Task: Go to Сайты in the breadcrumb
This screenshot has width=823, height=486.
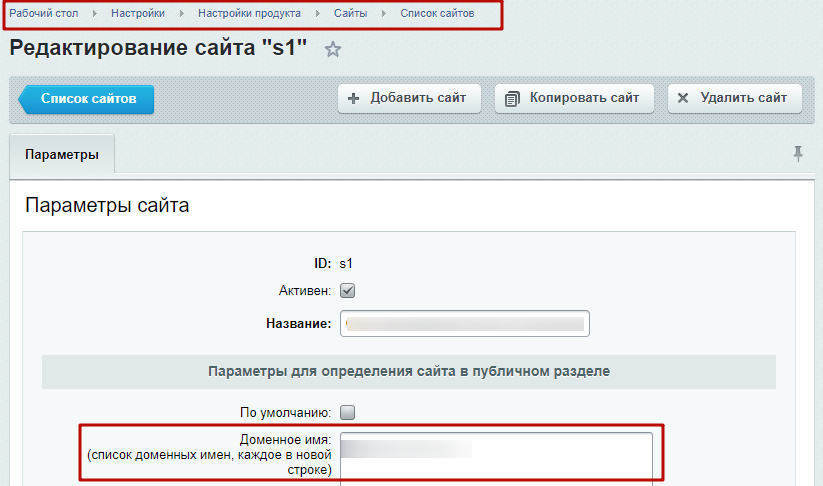Action: tap(350, 14)
